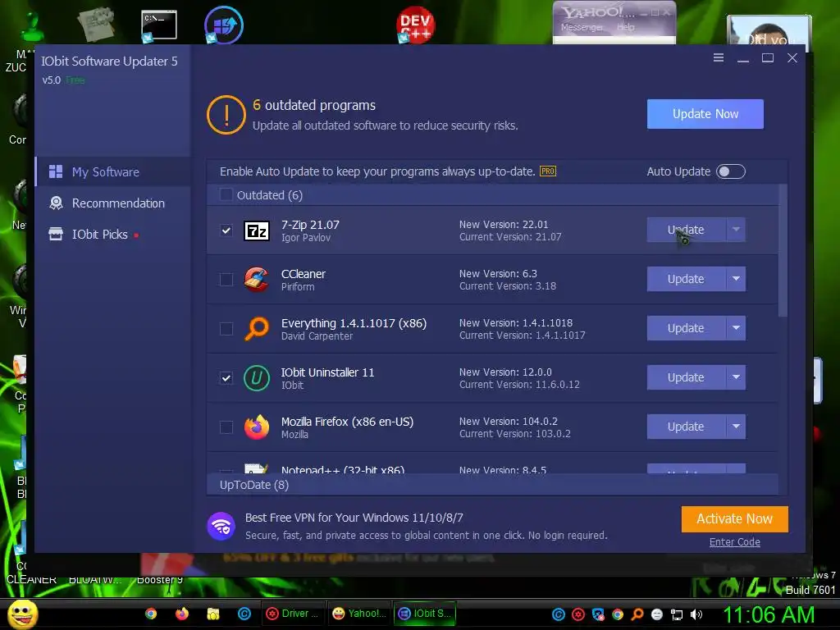
Task: Click the network tray icon
Action: click(x=677, y=614)
